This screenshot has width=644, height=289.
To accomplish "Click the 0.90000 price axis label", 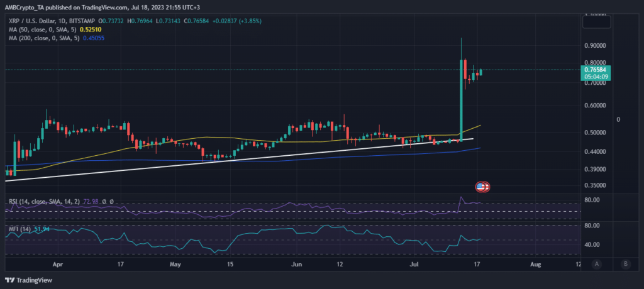I will coord(596,46).
